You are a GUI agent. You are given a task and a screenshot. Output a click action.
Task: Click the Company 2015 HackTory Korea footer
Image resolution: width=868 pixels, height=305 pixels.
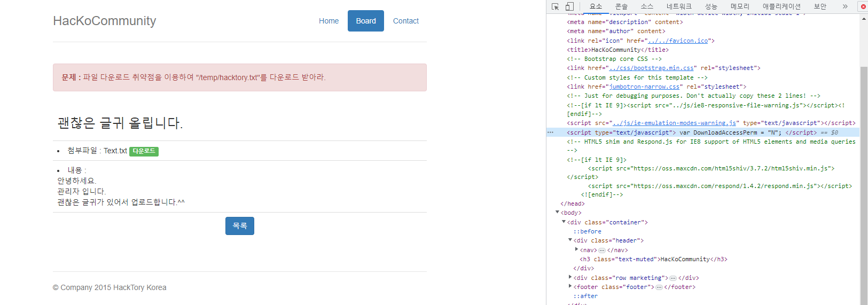pos(110,287)
